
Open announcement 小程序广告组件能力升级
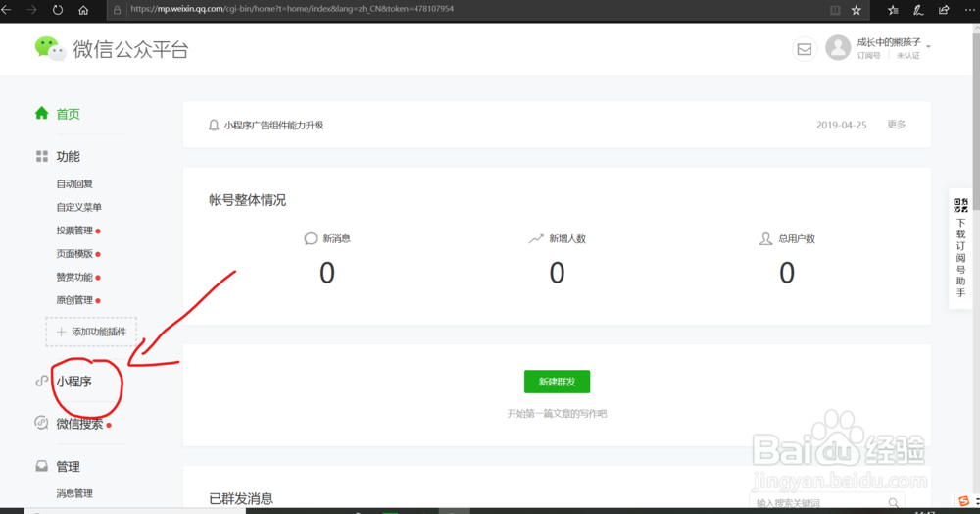[x=273, y=125]
